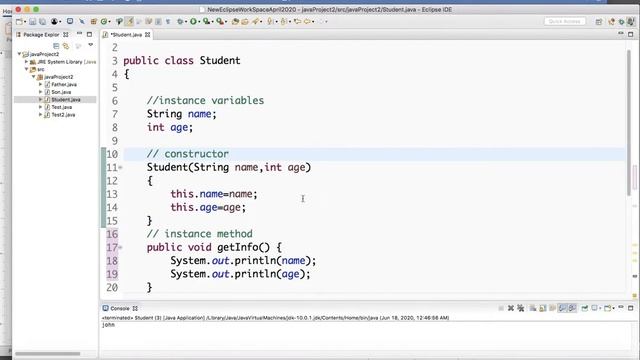Close the Console view tab
This screenshot has height=360, width=640.
pyautogui.click(x=135, y=309)
